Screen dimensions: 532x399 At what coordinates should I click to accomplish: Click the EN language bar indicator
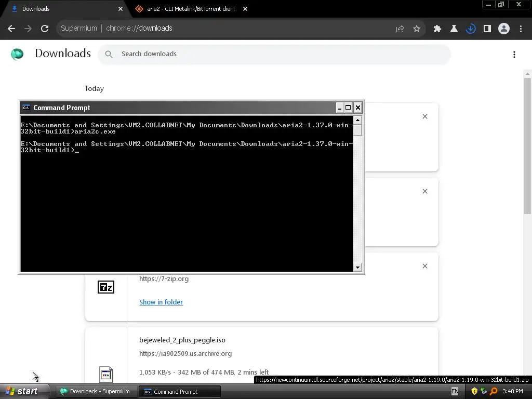tap(455, 391)
